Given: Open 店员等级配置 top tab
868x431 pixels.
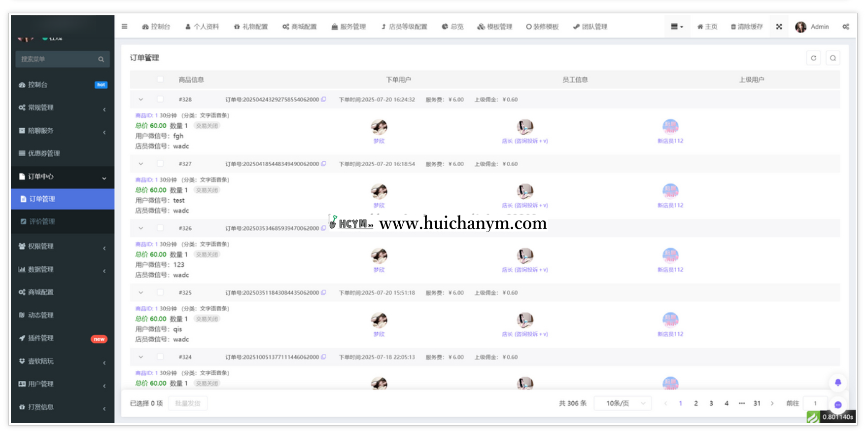Looking at the screenshot, I should [404, 27].
